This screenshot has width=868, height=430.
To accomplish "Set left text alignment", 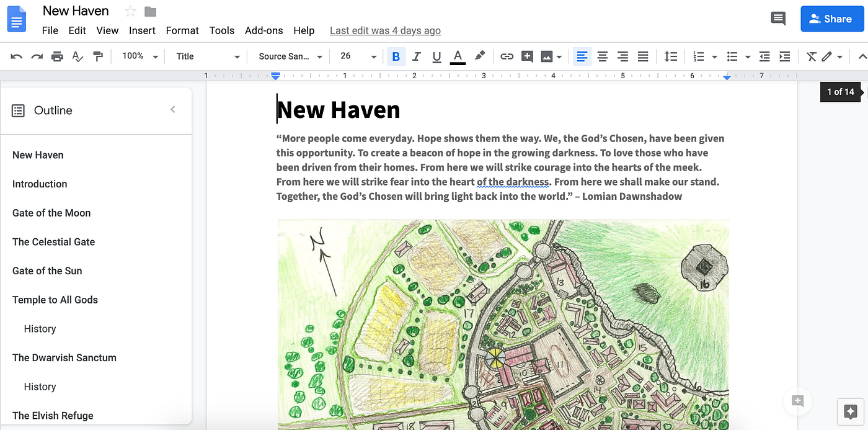I will (x=582, y=56).
